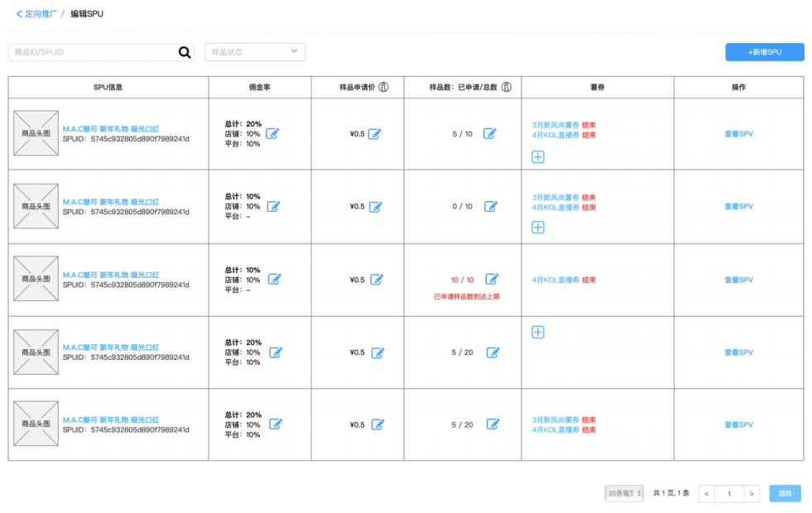
Task: Edit sample price in the 10 / 10 row
Action: (x=377, y=280)
